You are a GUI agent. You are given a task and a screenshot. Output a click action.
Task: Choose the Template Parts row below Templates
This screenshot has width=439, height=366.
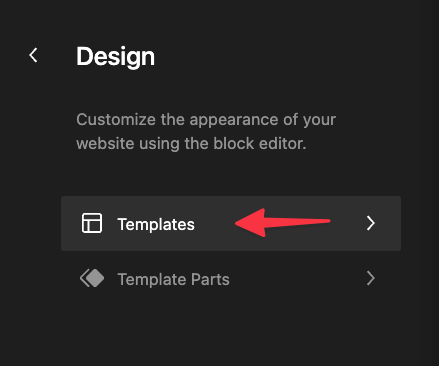(x=231, y=279)
